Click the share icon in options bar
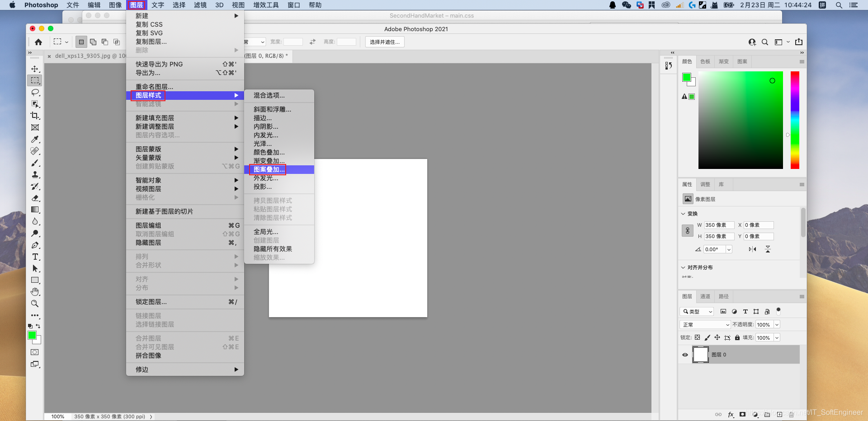 (x=799, y=42)
